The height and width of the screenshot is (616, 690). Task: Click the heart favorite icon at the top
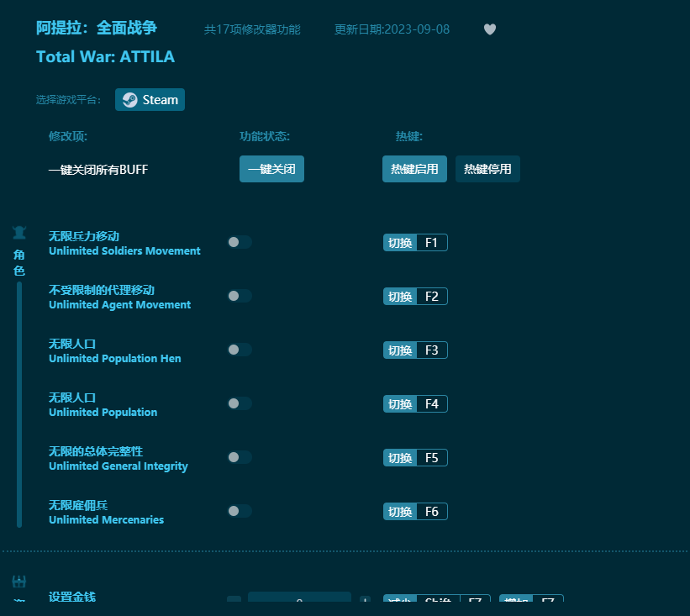point(489,29)
